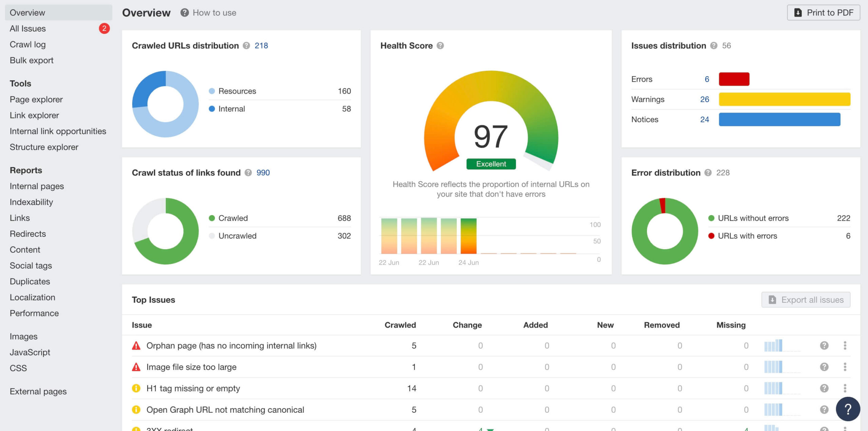Click the blue Notices distribution bar
The image size is (868, 431).
click(x=780, y=119)
